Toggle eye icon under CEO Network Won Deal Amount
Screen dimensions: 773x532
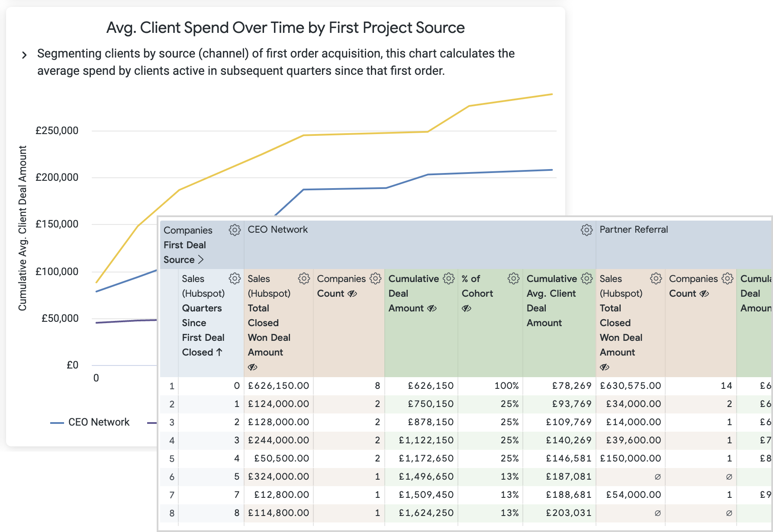pyautogui.click(x=253, y=367)
